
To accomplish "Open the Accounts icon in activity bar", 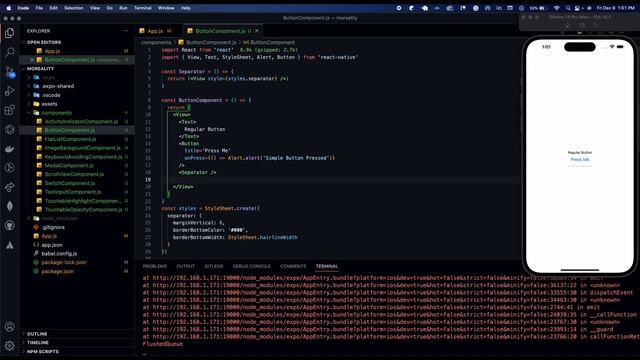I will 9,327.
